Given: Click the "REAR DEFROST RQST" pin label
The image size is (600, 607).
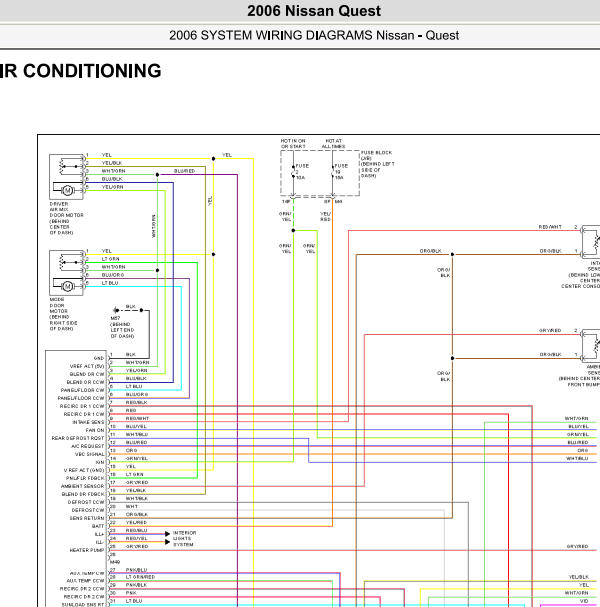Looking at the screenshot, I should click(x=78, y=438).
